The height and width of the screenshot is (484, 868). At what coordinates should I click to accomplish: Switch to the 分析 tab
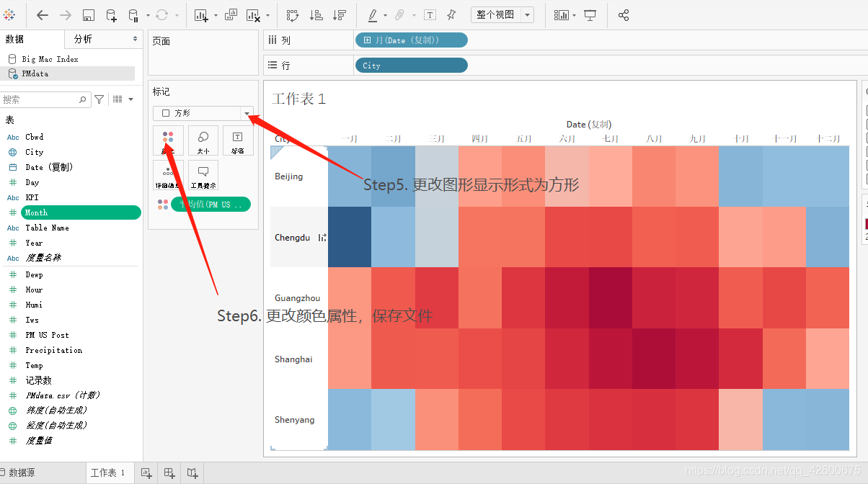(83, 39)
